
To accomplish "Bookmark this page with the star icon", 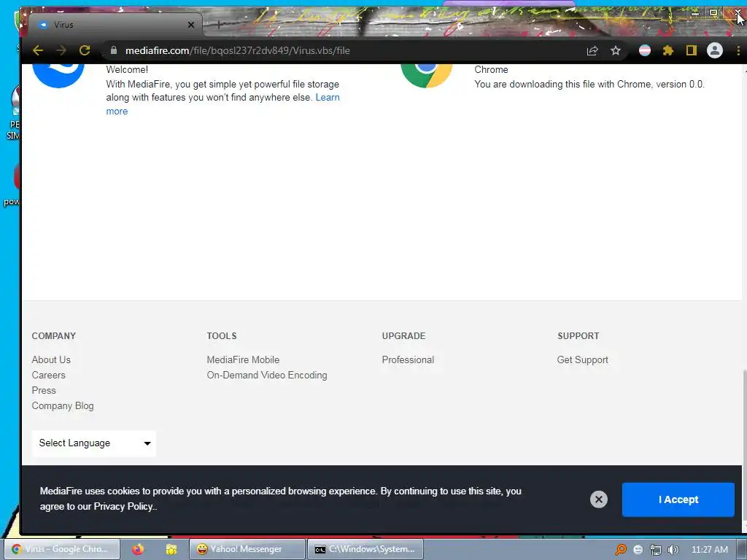I will click(x=616, y=50).
